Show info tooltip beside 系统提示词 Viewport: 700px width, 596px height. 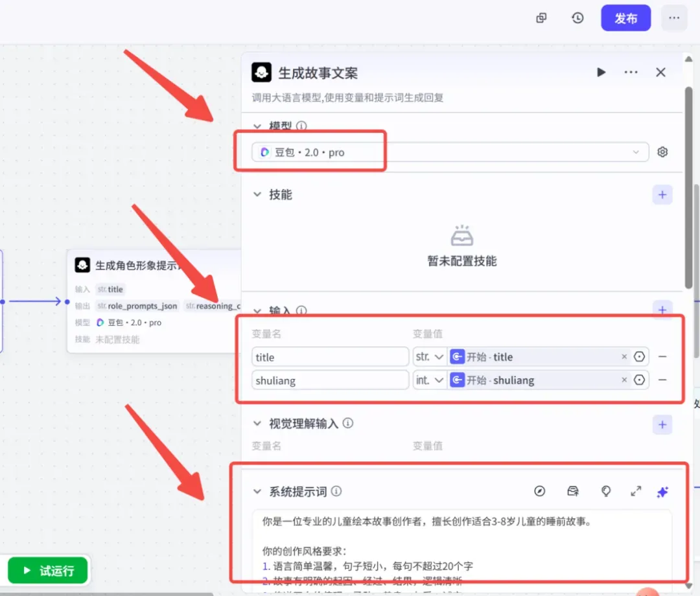pos(336,492)
